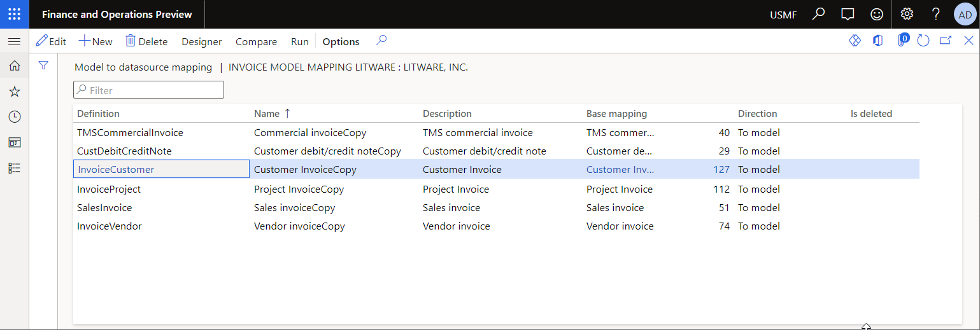
Task: Refresh the page icon
Action: 923,41
